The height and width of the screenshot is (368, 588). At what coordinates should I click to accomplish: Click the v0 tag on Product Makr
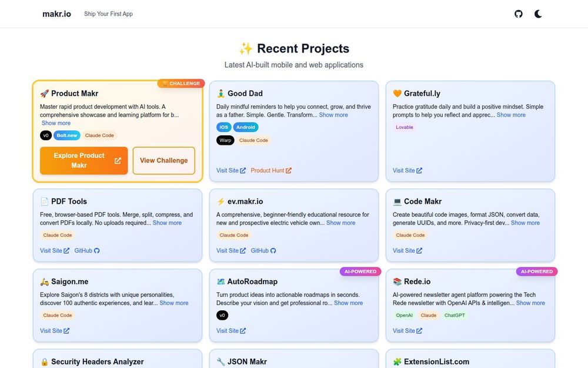point(46,135)
